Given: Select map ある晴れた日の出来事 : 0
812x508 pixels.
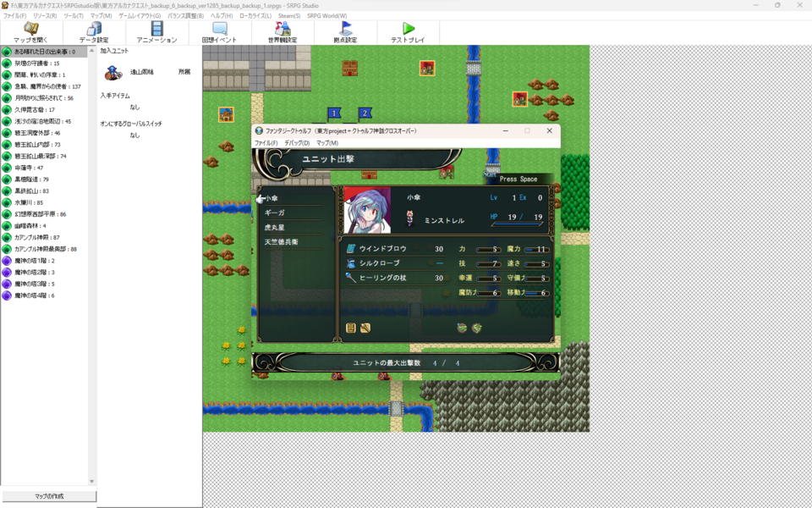Looking at the screenshot, I should pyautogui.click(x=44, y=52).
